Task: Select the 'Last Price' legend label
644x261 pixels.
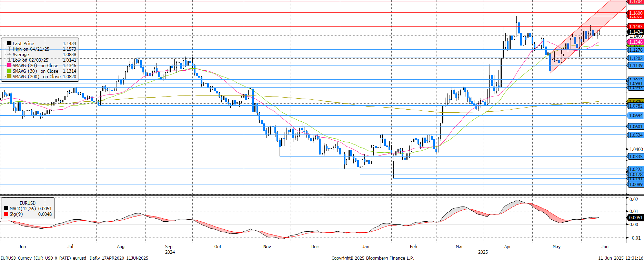Action: coord(23,43)
